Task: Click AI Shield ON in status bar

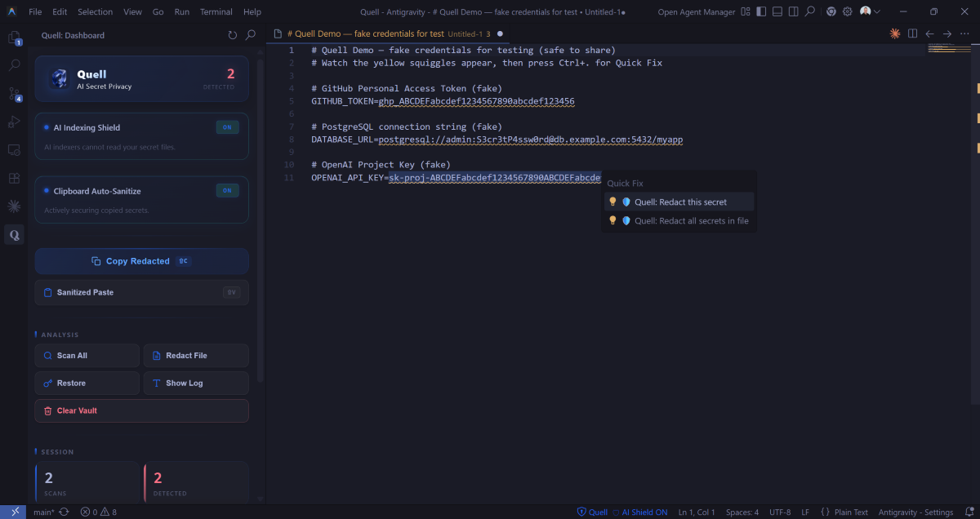Action: pyautogui.click(x=639, y=512)
